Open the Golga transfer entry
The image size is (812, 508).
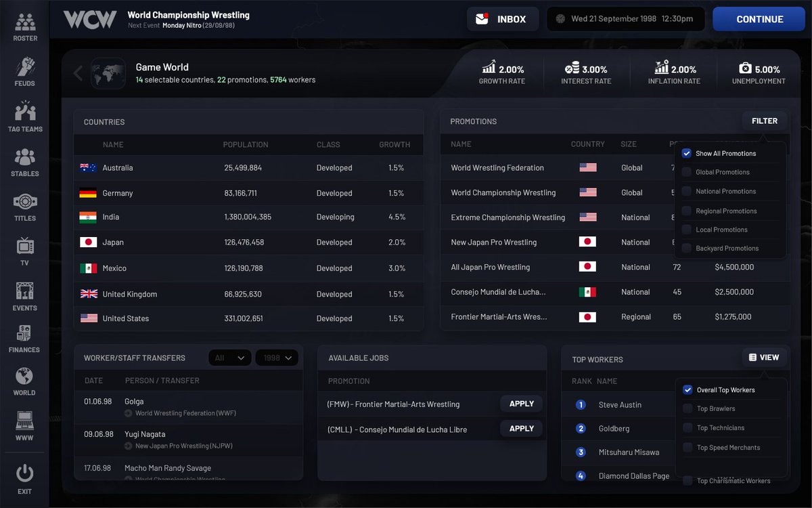coord(189,406)
